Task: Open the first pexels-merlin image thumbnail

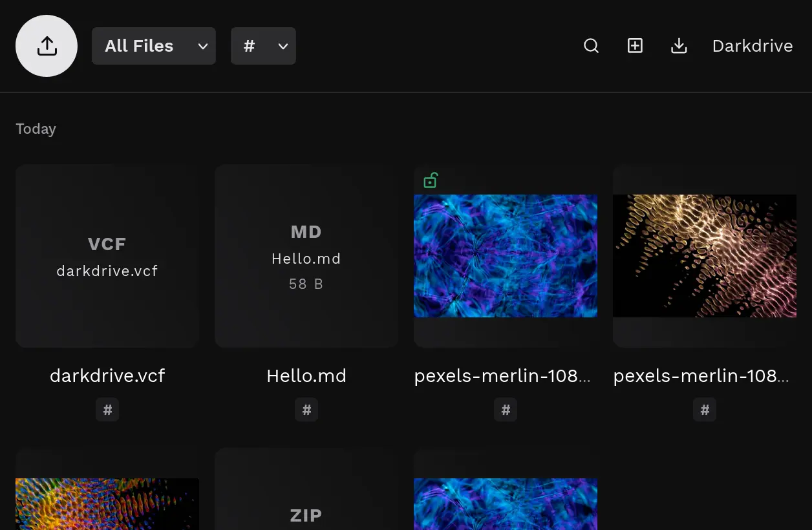Action: (x=505, y=255)
